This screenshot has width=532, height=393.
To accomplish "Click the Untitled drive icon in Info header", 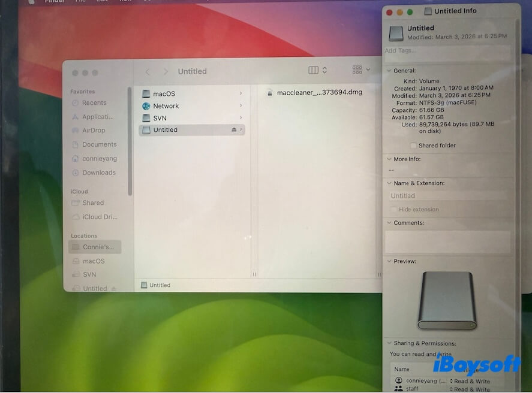I will tap(396, 33).
